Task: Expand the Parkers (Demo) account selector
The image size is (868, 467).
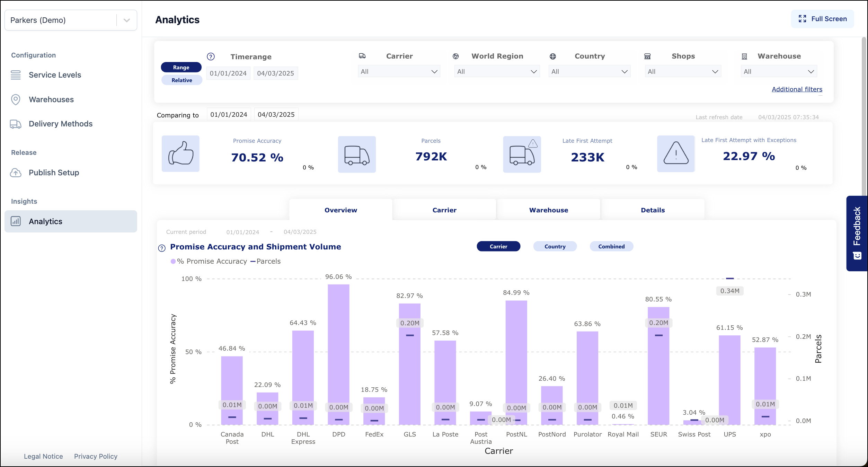Action: click(126, 20)
